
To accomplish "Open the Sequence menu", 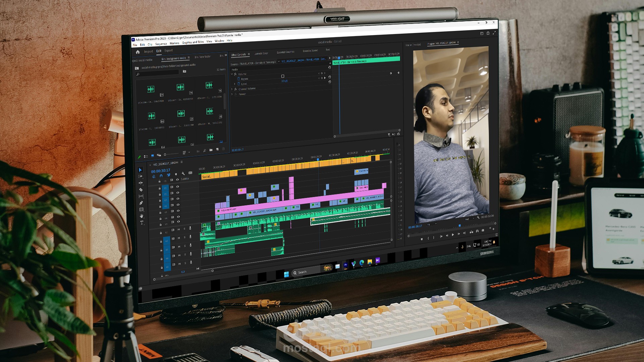I will click(161, 44).
